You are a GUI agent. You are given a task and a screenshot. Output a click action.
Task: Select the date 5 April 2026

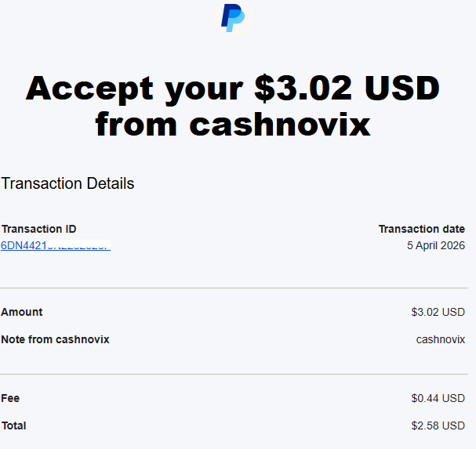pos(436,245)
